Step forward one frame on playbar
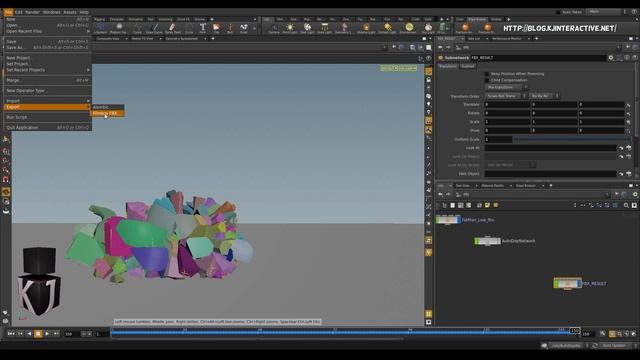Image resolution: width=640 pixels, height=360 pixels. [56, 334]
